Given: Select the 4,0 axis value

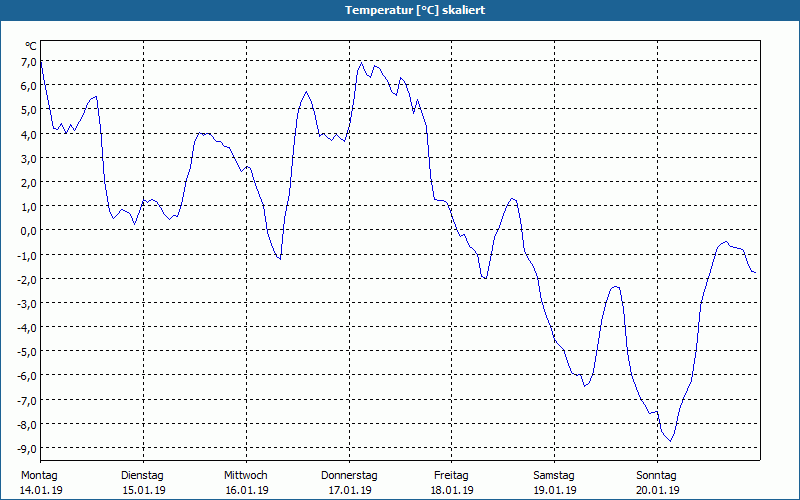Looking at the screenshot, I should pyautogui.click(x=29, y=134).
